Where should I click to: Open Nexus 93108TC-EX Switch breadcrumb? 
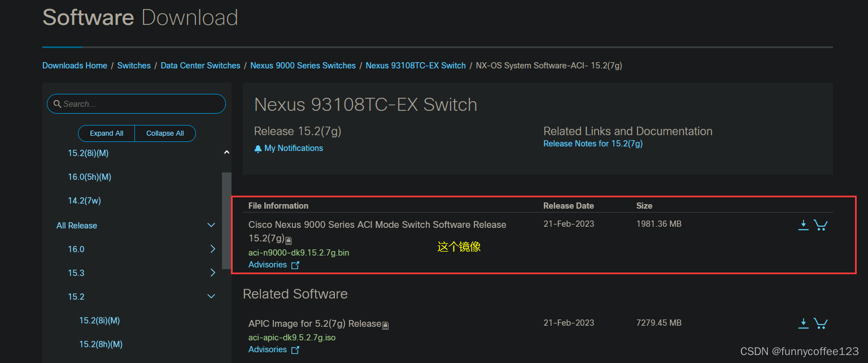[416, 66]
